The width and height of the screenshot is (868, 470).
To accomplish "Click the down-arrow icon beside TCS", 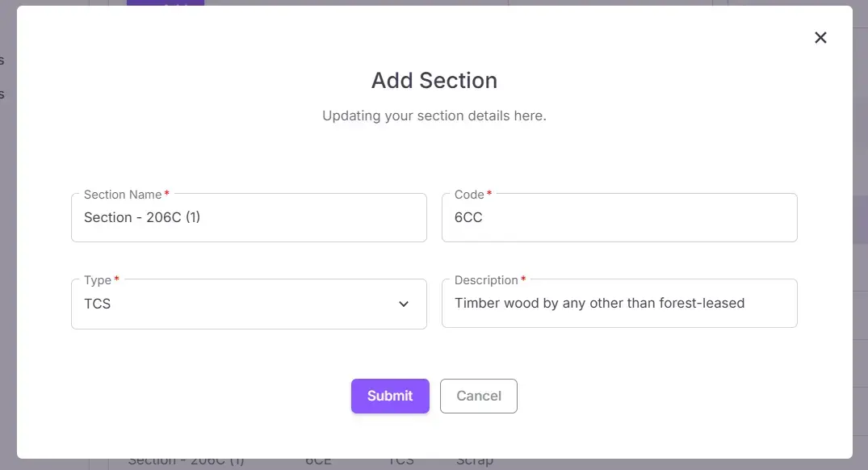I will point(403,304).
